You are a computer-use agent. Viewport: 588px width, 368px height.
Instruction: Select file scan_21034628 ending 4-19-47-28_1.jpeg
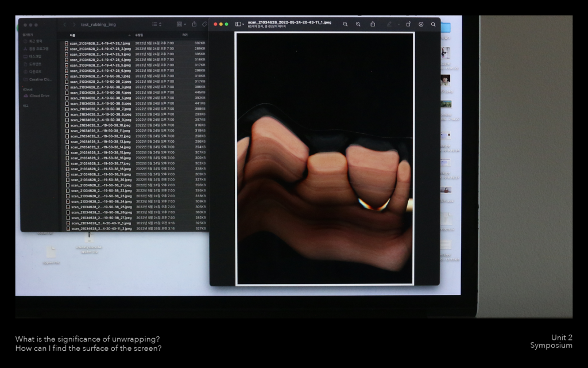[100, 43]
